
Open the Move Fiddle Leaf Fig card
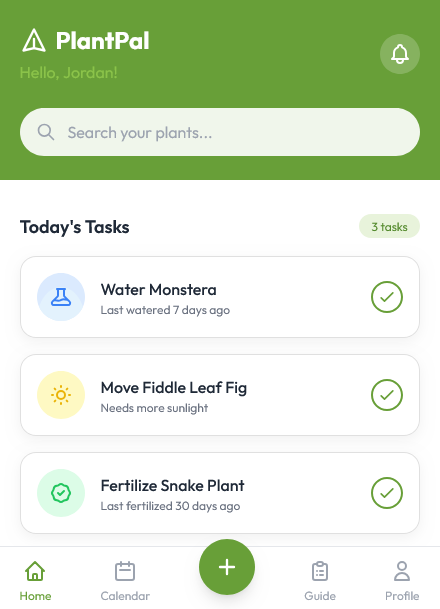coord(220,395)
